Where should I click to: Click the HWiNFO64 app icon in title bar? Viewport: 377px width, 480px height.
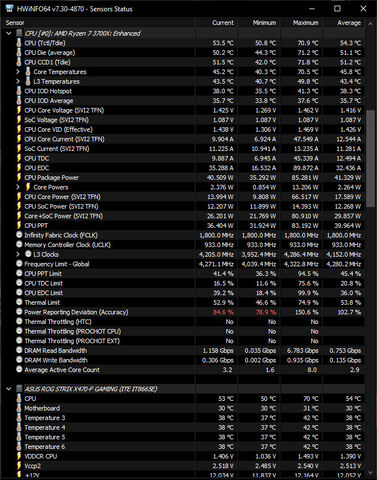[x=9, y=8]
